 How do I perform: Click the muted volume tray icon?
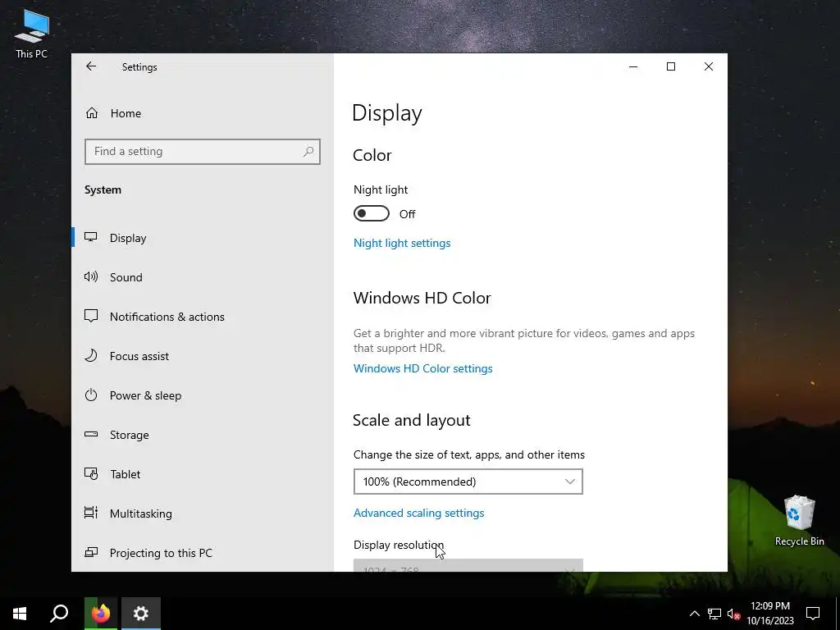point(734,614)
